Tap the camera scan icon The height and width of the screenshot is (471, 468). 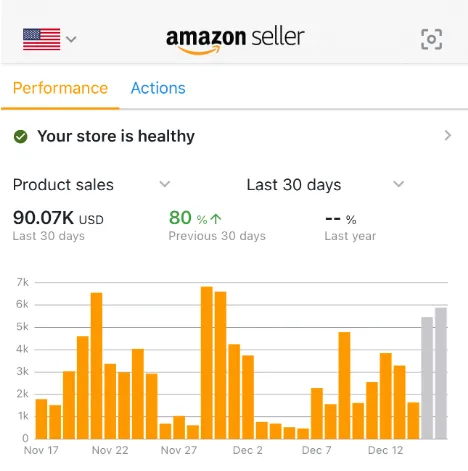(431, 39)
